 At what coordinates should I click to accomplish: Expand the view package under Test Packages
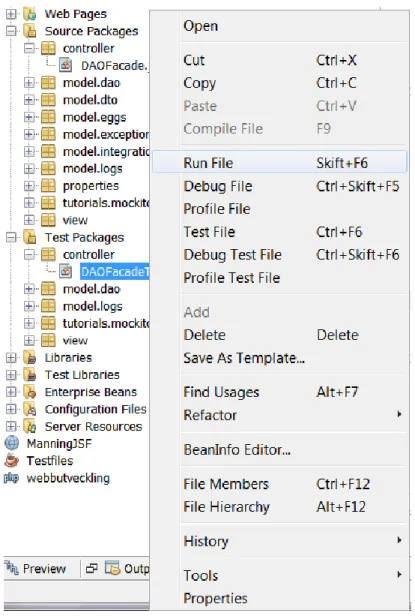[x=29, y=340]
